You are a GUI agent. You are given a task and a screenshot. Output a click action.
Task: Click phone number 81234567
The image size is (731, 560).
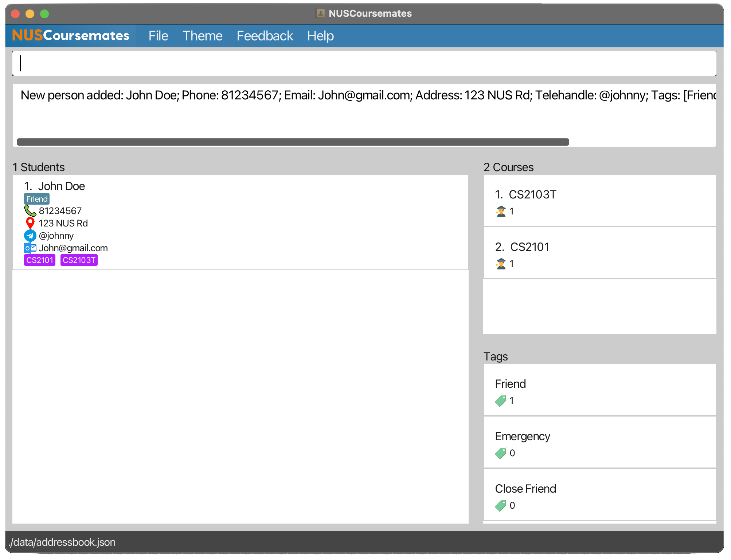(x=60, y=211)
